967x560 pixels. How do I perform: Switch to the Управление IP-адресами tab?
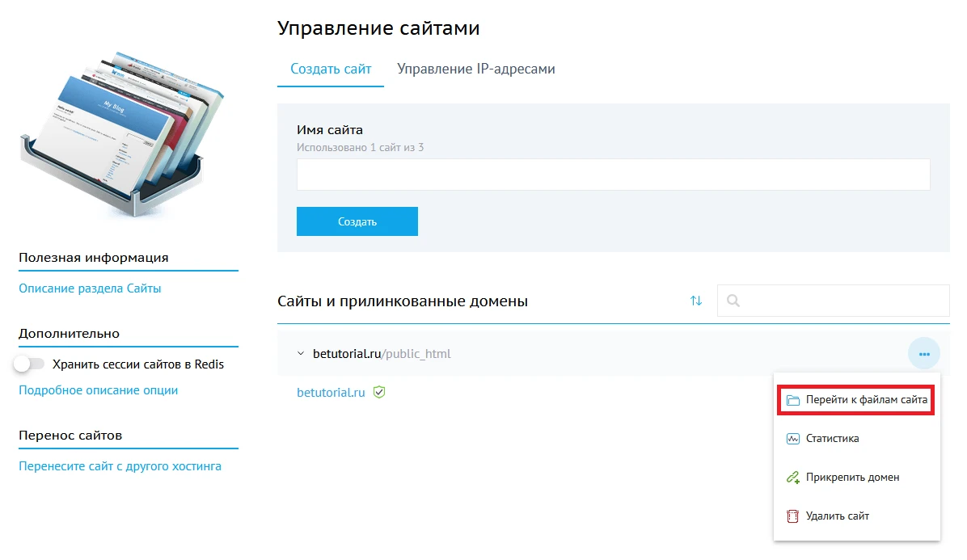475,69
